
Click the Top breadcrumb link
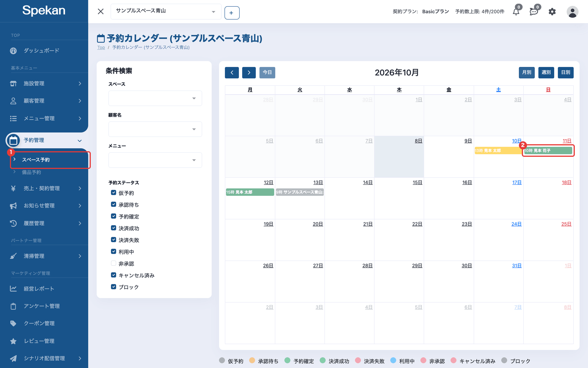tap(101, 47)
